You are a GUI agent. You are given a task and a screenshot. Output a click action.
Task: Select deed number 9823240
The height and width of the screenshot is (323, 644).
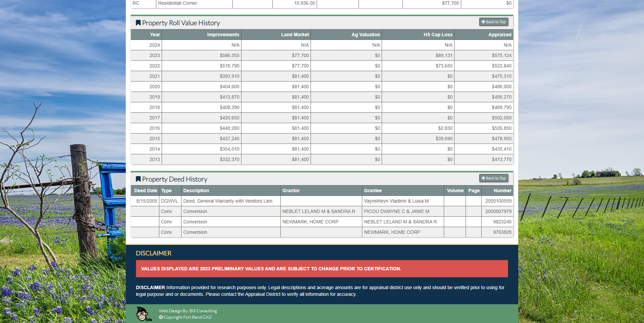coord(502,222)
